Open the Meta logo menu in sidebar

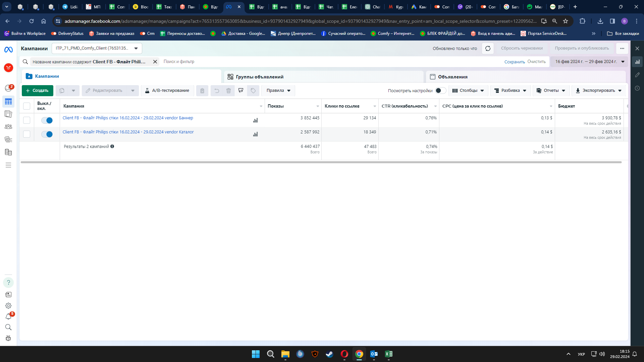tap(8, 50)
